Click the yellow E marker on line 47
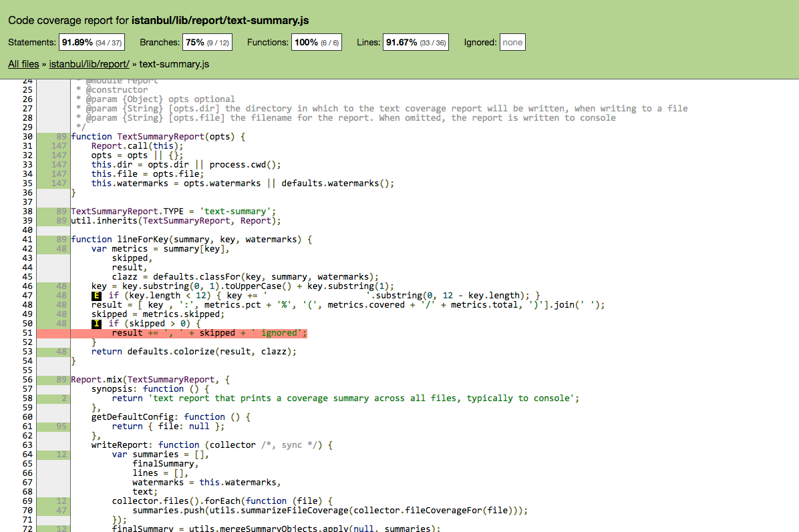This screenshot has width=799, height=532. coord(96,296)
